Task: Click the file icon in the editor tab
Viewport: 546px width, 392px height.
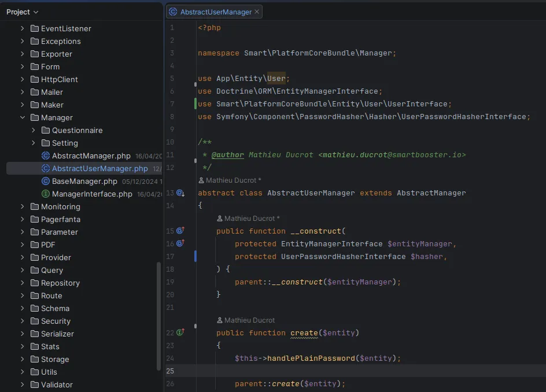Action: point(173,12)
